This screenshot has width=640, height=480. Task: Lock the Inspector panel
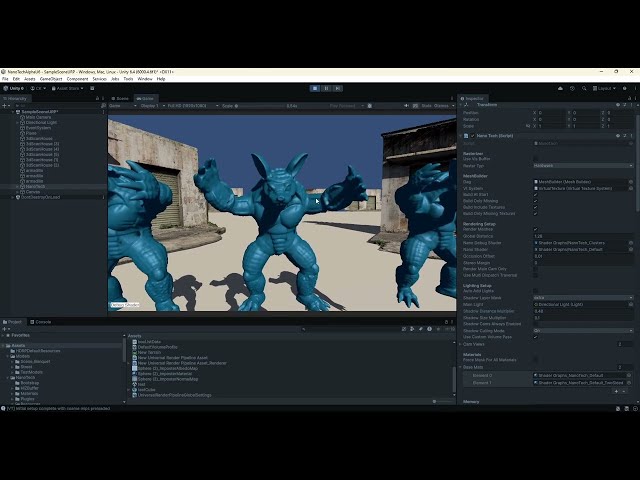(629, 98)
